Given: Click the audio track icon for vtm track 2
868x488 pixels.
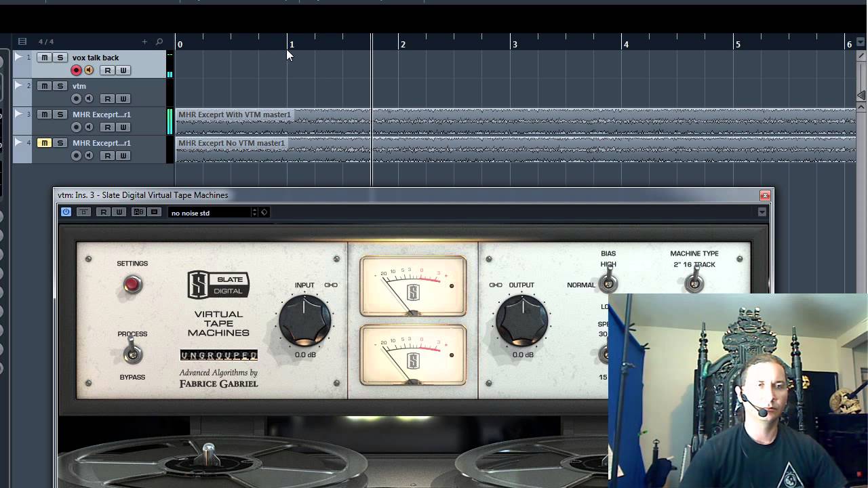Looking at the screenshot, I should tap(19, 86).
